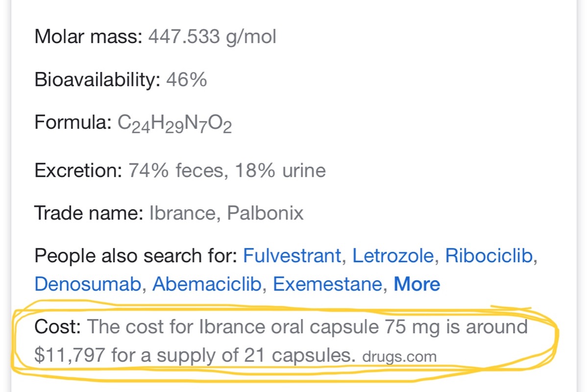Click the Bioavailability label
The image size is (588, 392).
tap(98, 79)
